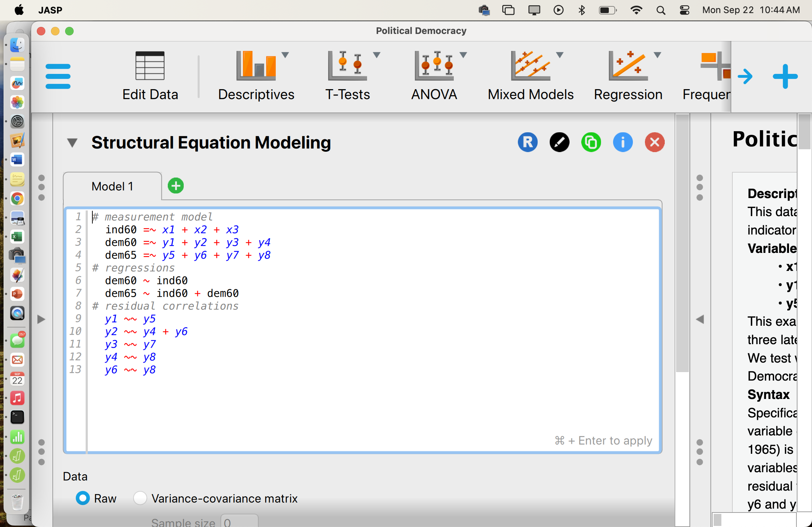Click the analysis panel vertical scrollbar
812x527 pixels.
coord(682,244)
